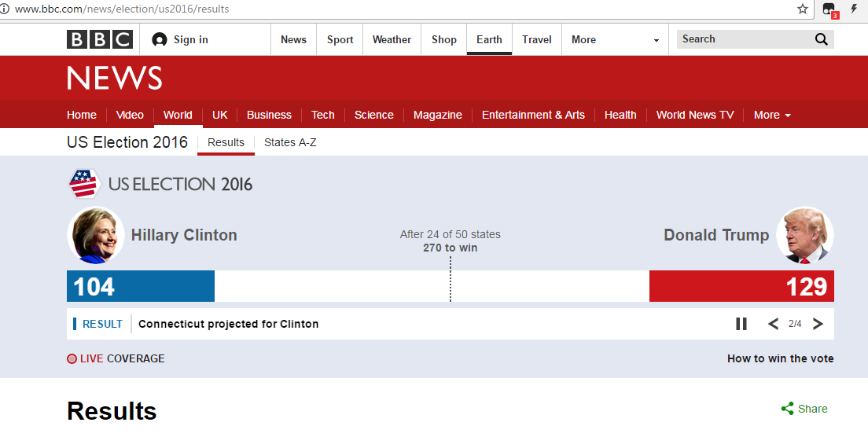Click Trump's red 129 electoral vote bar
This screenshot has width=868, height=437.
(741, 286)
